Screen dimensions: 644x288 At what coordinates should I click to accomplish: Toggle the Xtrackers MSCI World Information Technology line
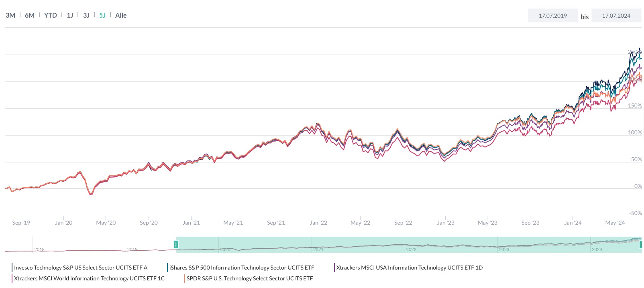89,278
